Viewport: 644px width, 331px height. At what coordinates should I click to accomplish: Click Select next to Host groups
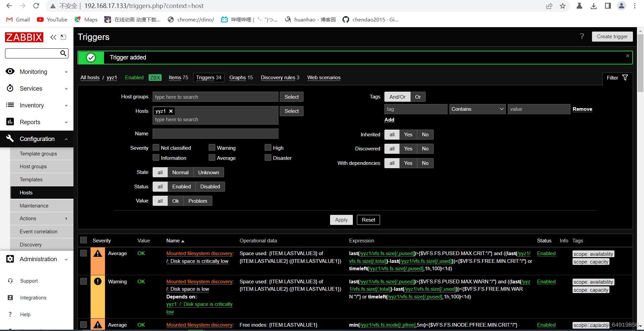click(291, 97)
